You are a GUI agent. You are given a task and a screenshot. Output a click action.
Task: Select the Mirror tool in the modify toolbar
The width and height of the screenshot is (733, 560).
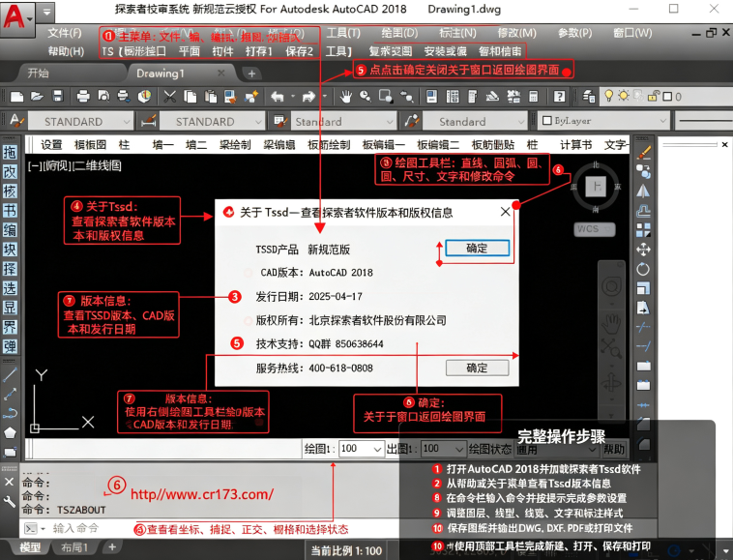click(643, 192)
